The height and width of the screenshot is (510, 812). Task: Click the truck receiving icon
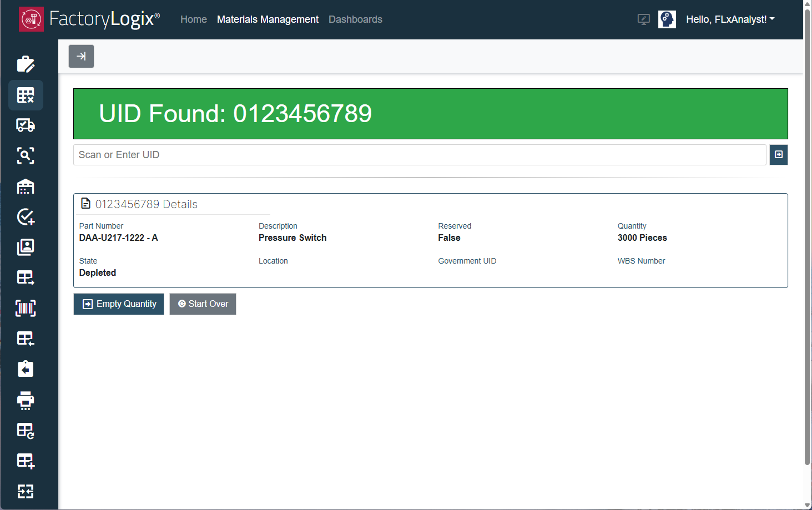pyautogui.click(x=26, y=125)
